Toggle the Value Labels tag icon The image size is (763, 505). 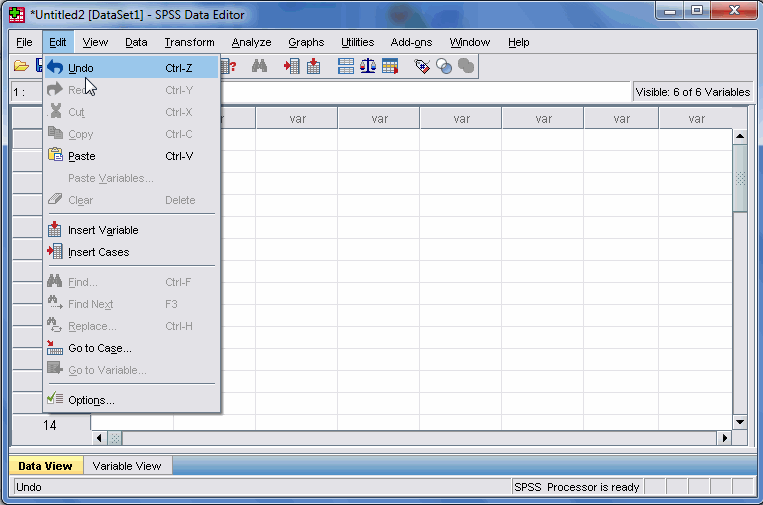tap(422, 66)
